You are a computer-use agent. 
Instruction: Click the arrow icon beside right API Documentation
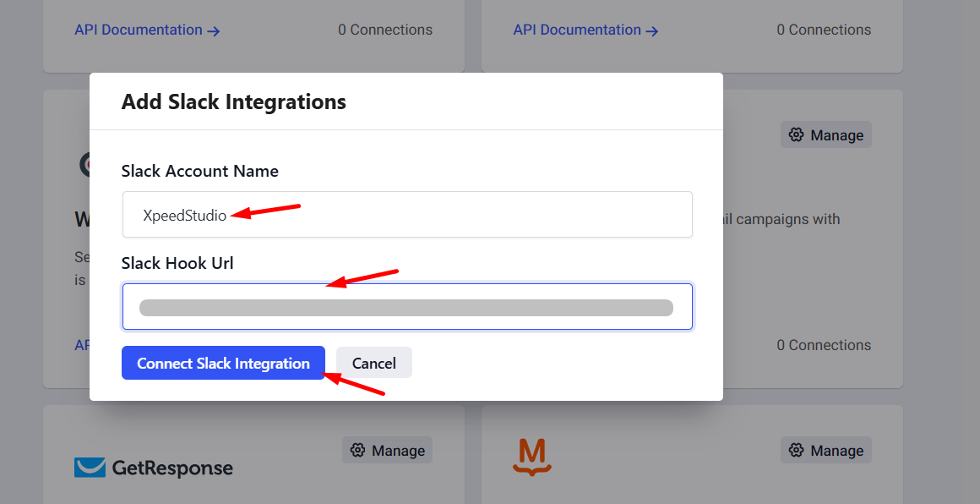point(651,30)
